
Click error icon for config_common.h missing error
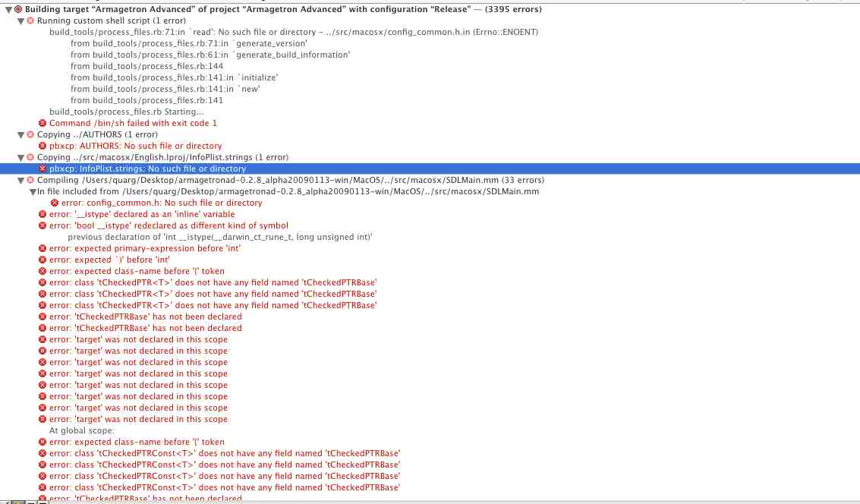tap(55, 203)
